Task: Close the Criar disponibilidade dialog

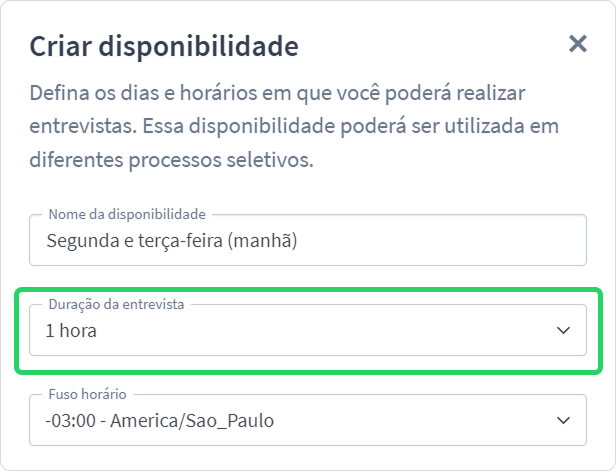Action: (x=578, y=44)
